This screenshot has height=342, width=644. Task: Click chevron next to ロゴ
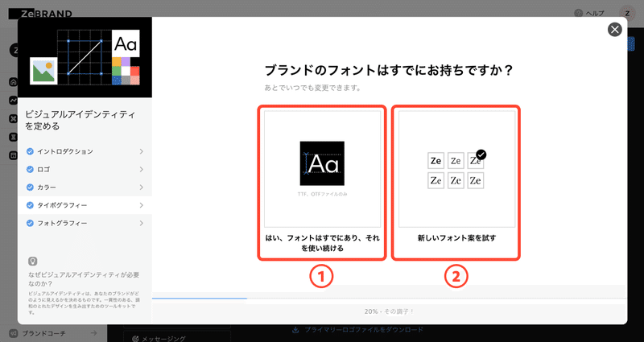(x=142, y=169)
